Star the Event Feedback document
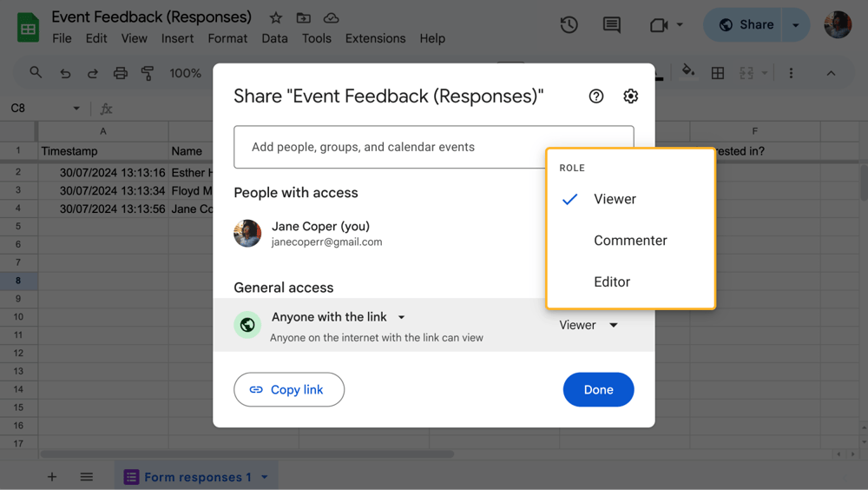The height and width of the screenshot is (490, 868). [275, 18]
